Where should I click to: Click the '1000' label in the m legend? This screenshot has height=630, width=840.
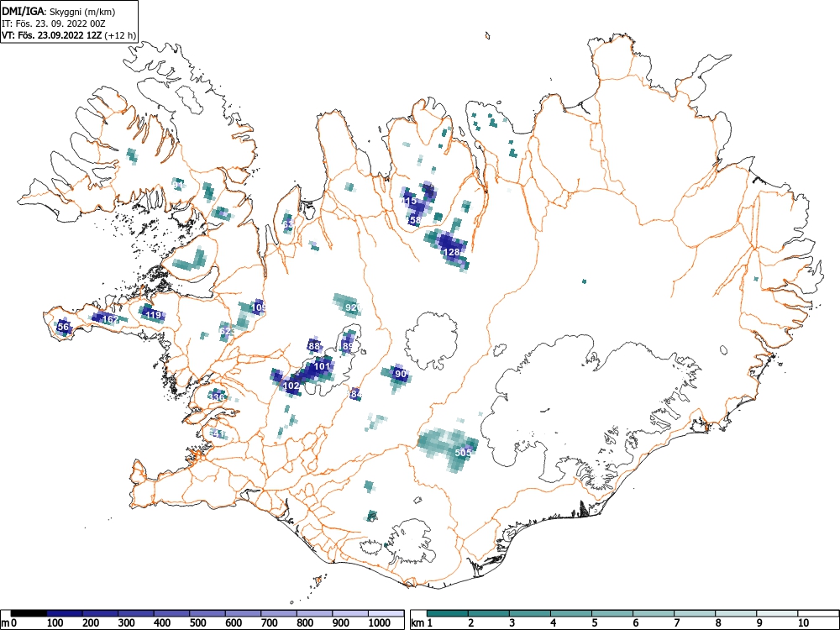[380, 623]
